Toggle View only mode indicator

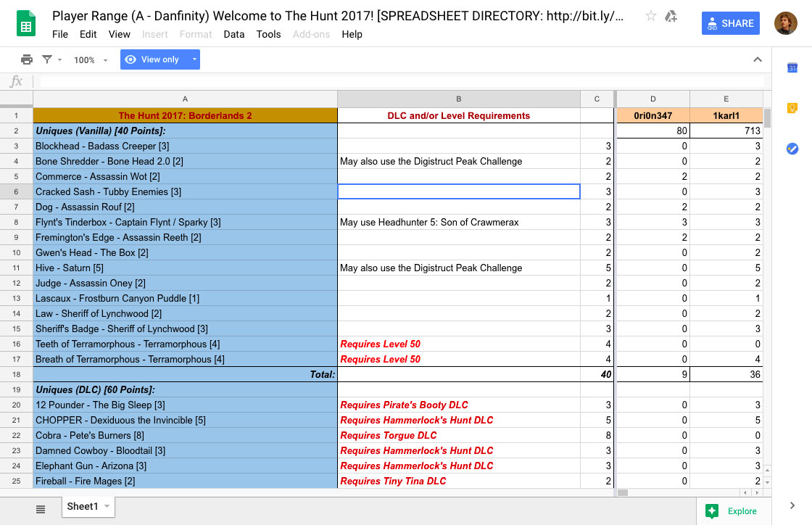(x=154, y=59)
